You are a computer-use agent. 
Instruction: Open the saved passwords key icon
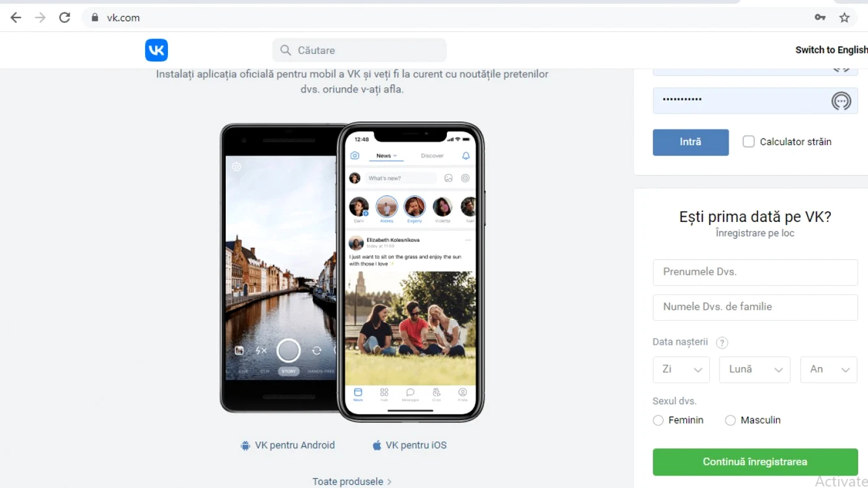click(x=820, y=18)
